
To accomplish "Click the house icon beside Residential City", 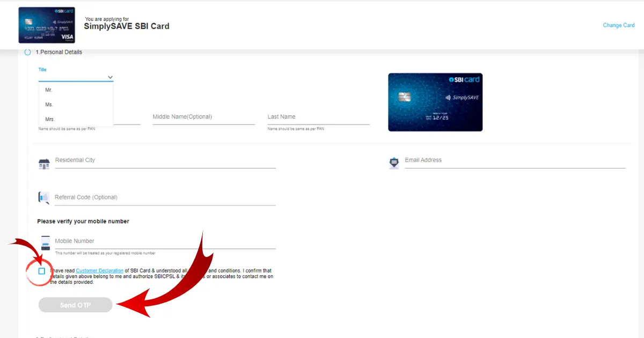I will click(44, 164).
